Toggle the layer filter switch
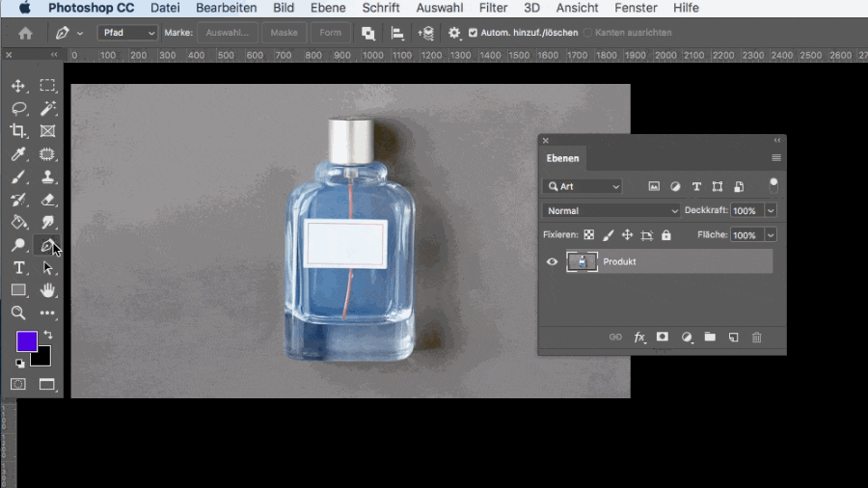This screenshot has height=488, width=868. click(773, 185)
